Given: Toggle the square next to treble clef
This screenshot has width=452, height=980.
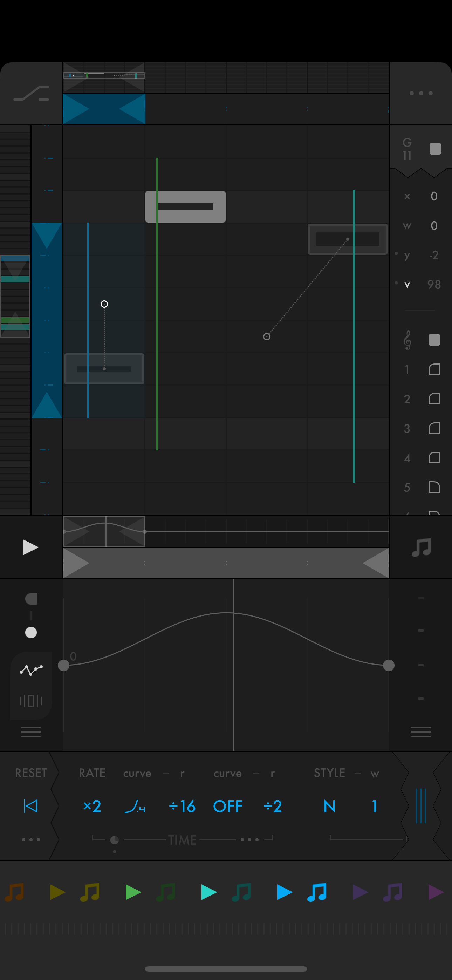Looking at the screenshot, I should click(x=434, y=340).
